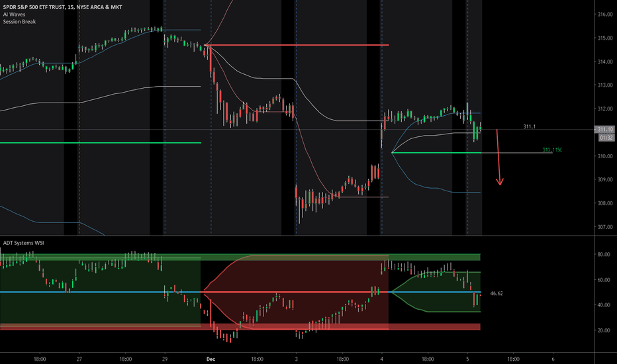Click the 313.00 price axis label
This screenshot has width=617, height=364.
pos(605,85)
